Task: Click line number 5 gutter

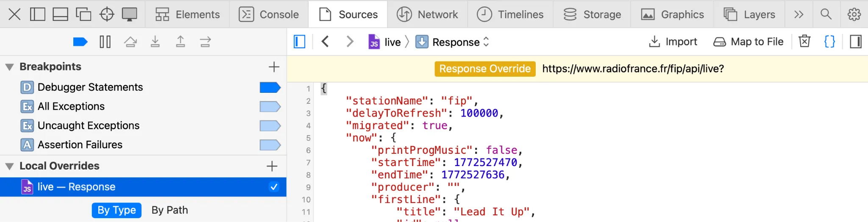Action: pyautogui.click(x=308, y=138)
